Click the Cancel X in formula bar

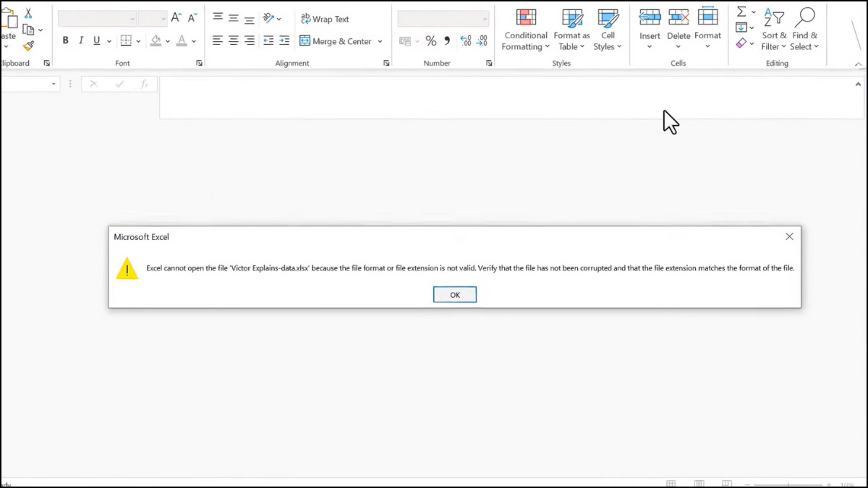[x=93, y=85]
